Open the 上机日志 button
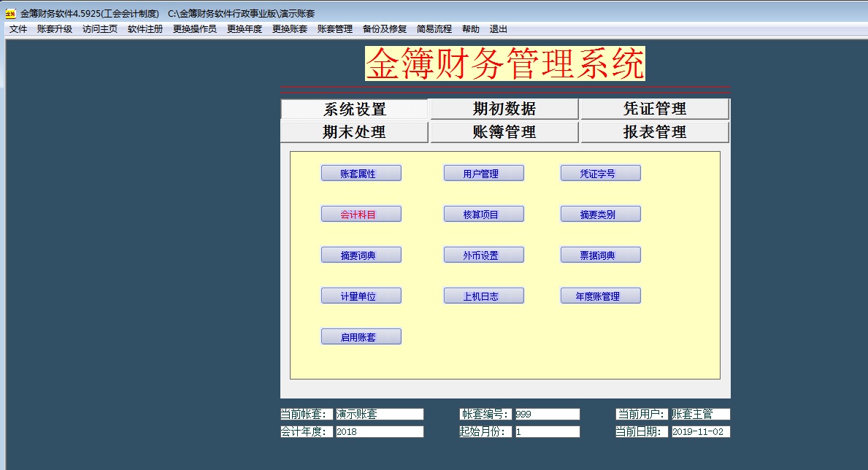Screen dimensions: 868x470 click(484, 296)
